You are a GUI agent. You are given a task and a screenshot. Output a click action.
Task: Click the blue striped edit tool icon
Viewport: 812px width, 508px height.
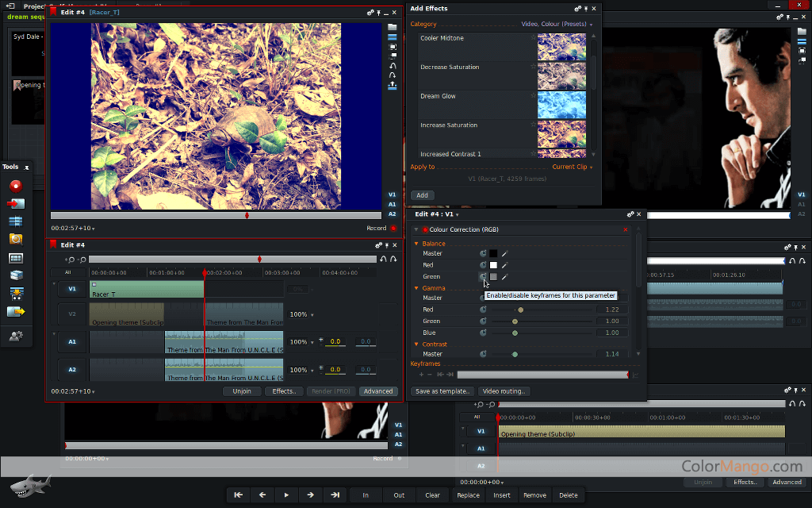click(x=16, y=221)
